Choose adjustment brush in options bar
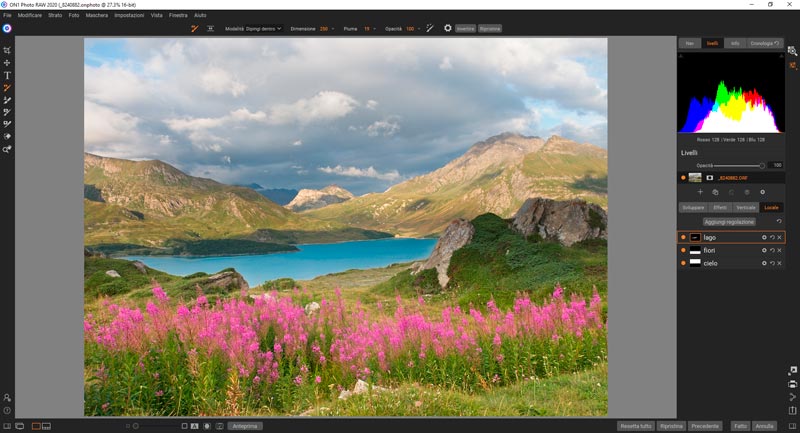The width and height of the screenshot is (800, 433). click(194, 29)
